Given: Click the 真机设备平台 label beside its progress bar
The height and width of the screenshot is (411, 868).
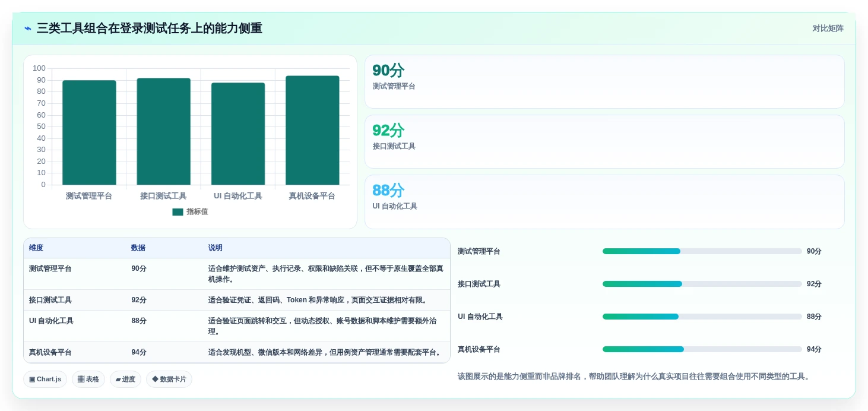Looking at the screenshot, I should click(479, 349).
